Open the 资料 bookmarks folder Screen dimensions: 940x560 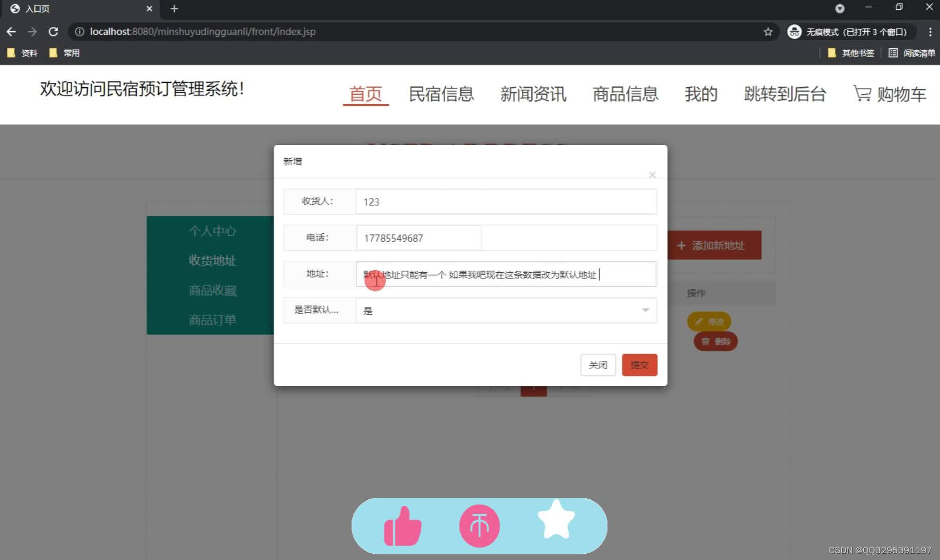[x=22, y=53]
